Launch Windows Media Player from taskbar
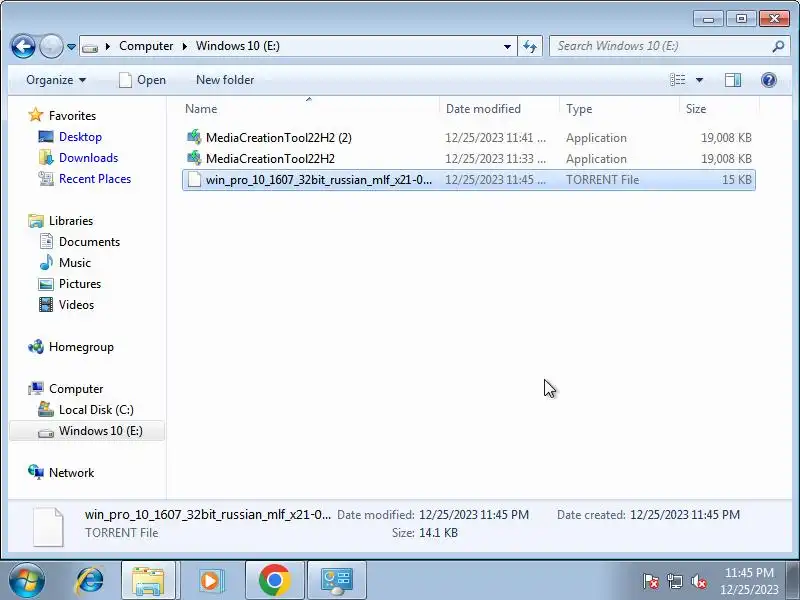This screenshot has height=600, width=800. coord(210,580)
